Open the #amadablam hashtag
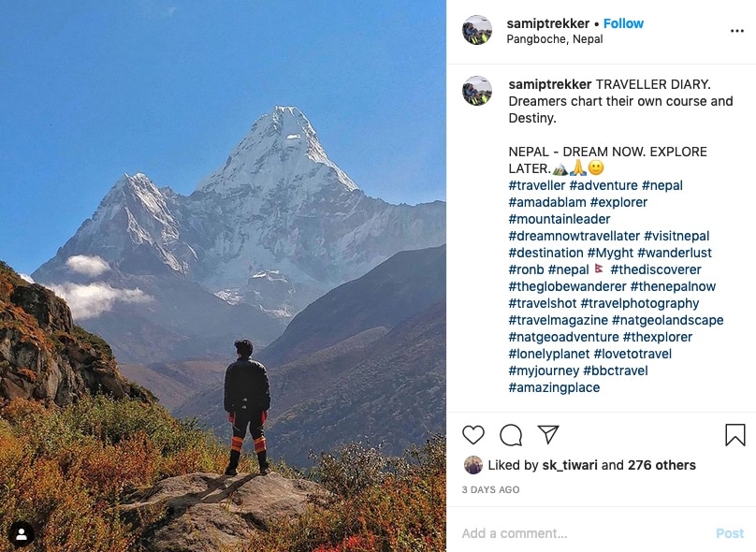This screenshot has height=552, width=756. [x=547, y=202]
